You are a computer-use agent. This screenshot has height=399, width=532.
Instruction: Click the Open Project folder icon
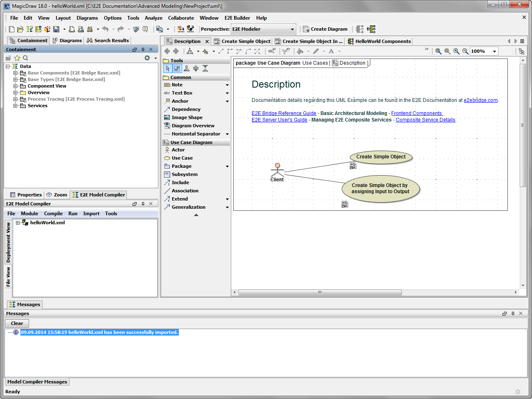pyautogui.click(x=20, y=29)
